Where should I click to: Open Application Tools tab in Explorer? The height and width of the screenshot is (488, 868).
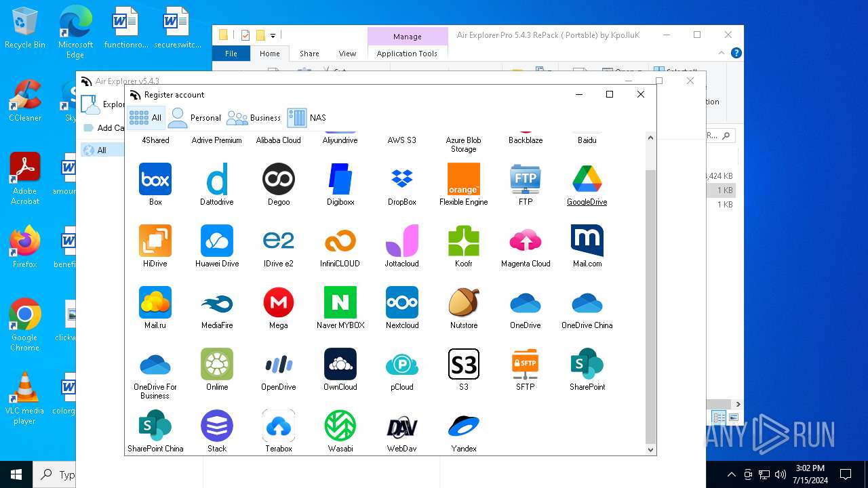pos(407,54)
